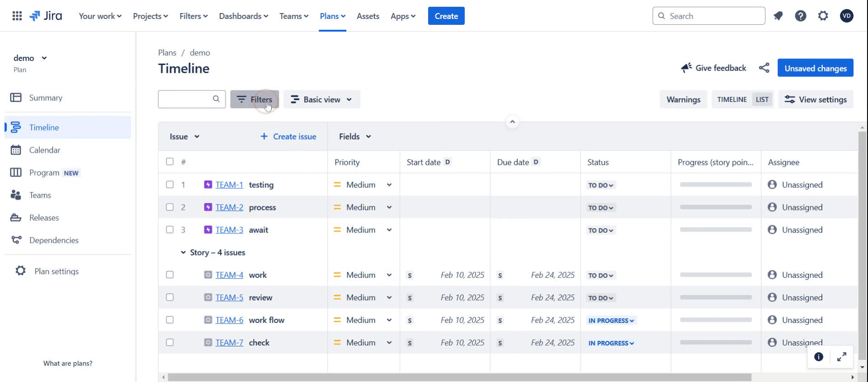Open the app switcher grid icon
Viewport: 868px width, 382px height.
[x=17, y=16]
